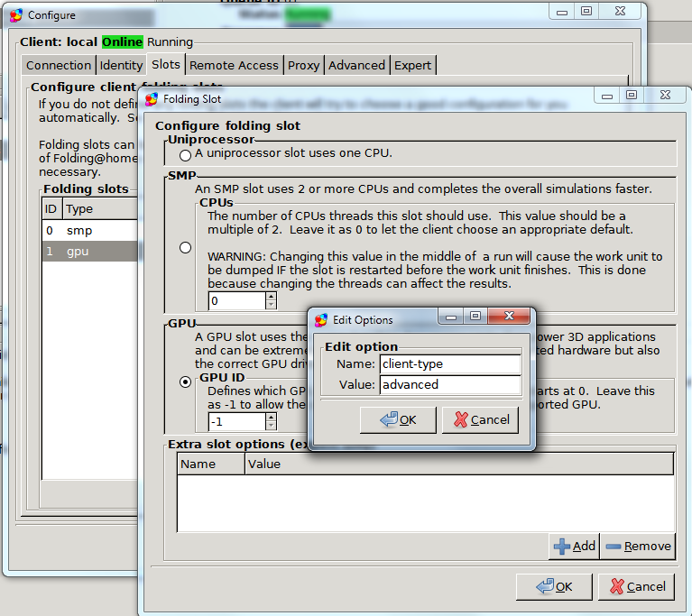This screenshot has height=616, width=692.
Task: Close the Folding Slot window
Action: coord(665,95)
